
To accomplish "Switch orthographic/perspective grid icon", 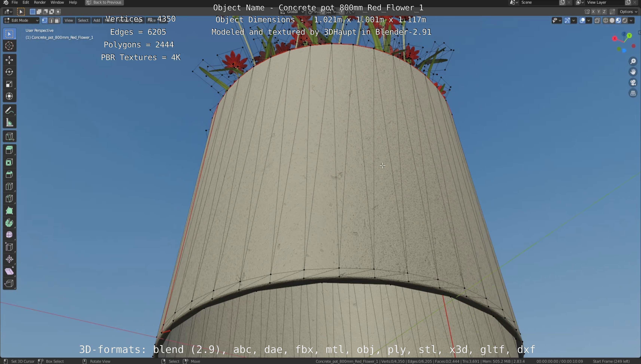I will coord(633,93).
